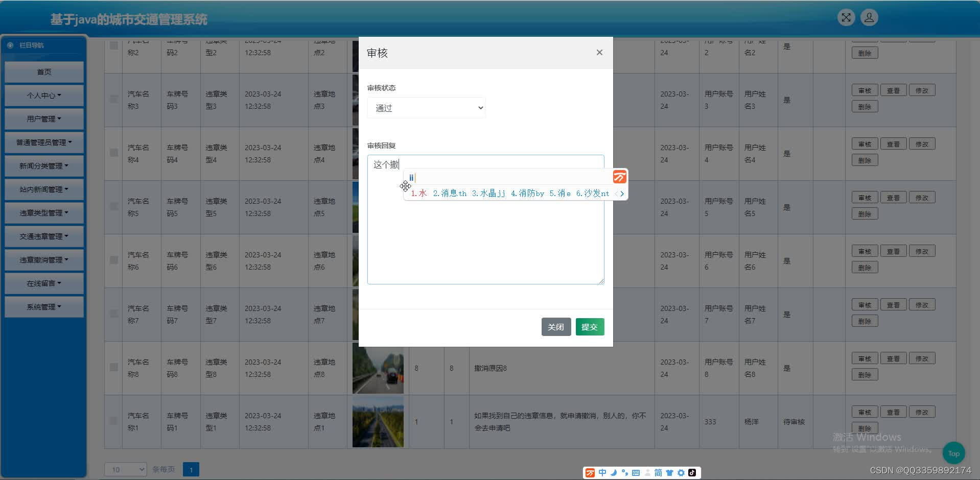980x480 pixels.
Task: Tick the checkbox for row 汽车名称5
Action: tap(114, 206)
